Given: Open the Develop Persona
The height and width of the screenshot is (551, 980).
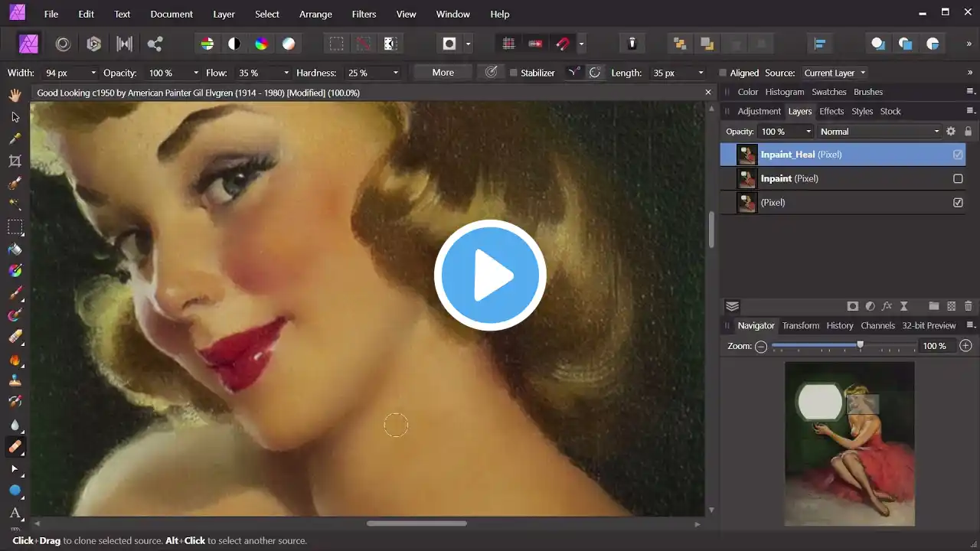Looking at the screenshot, I should (x=93, y=44).
